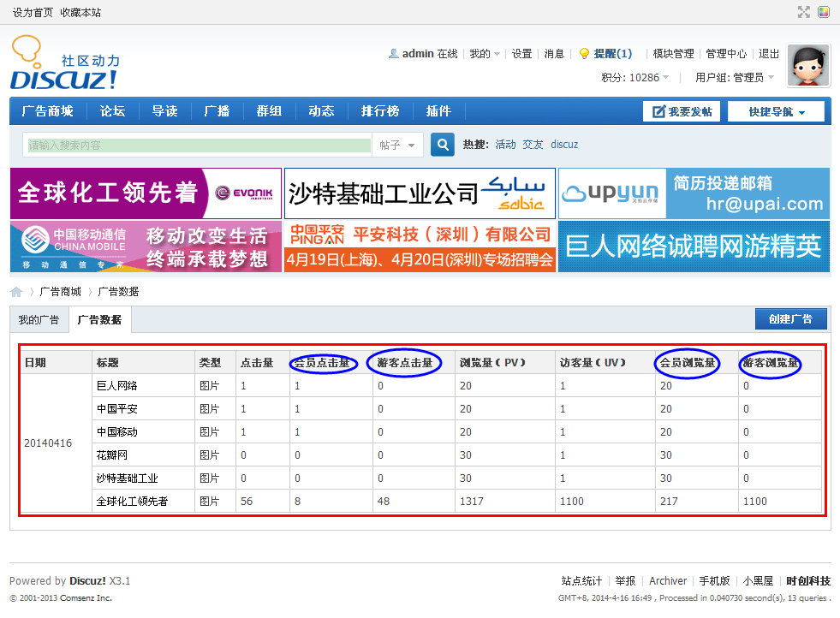
Task: Open the 快捷导航 dropdown
Action: [x=776, y=111]
